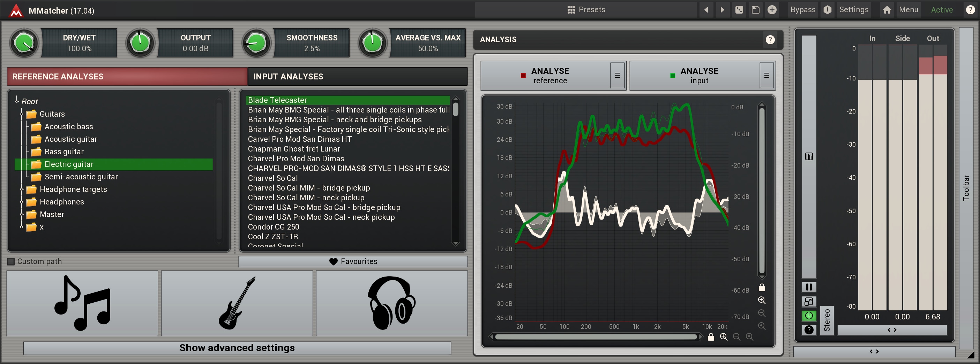
Task: Open the Analysis panel help icon
Action: [x=770, y=39]
